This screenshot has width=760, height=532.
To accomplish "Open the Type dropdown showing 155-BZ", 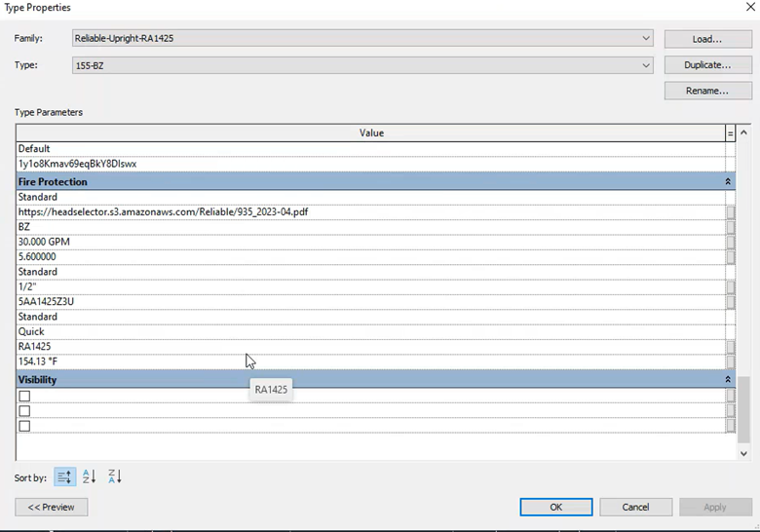I will [646, 65].
